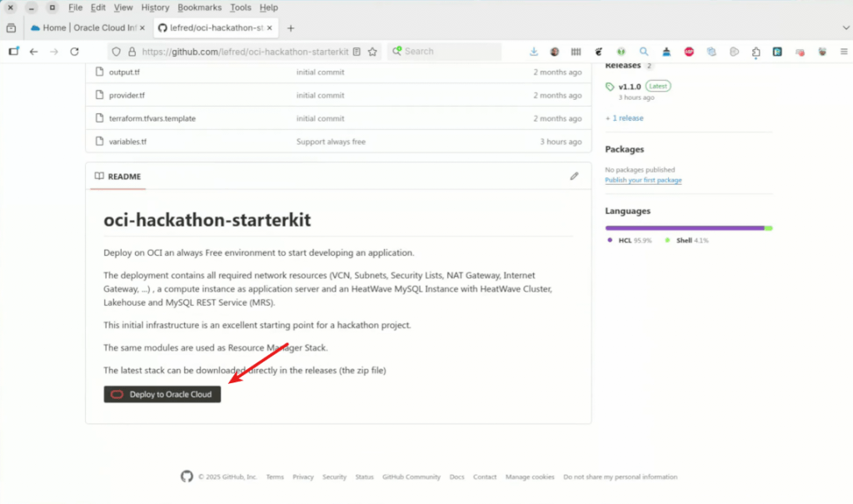Open the Privacy footer link

click(x=303, y=477)
